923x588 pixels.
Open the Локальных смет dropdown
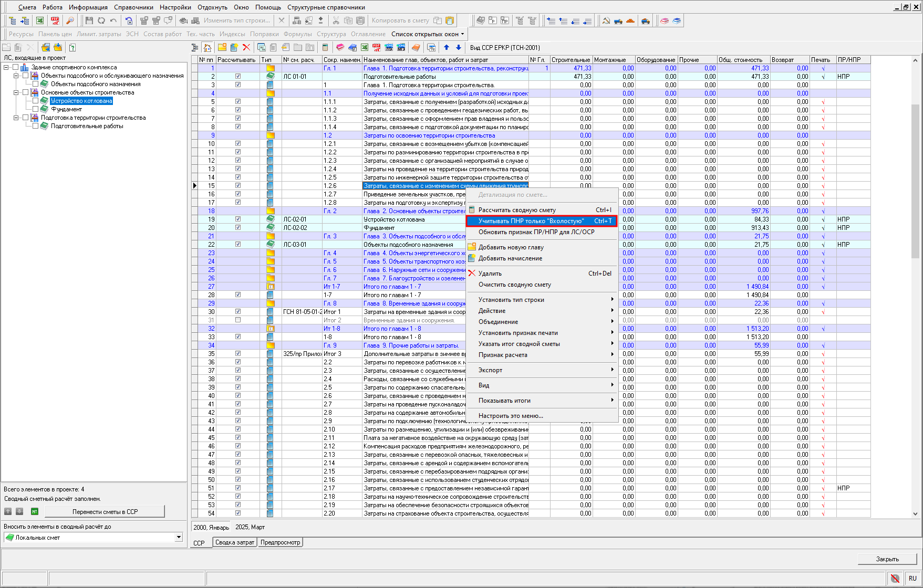coord(179,537)
